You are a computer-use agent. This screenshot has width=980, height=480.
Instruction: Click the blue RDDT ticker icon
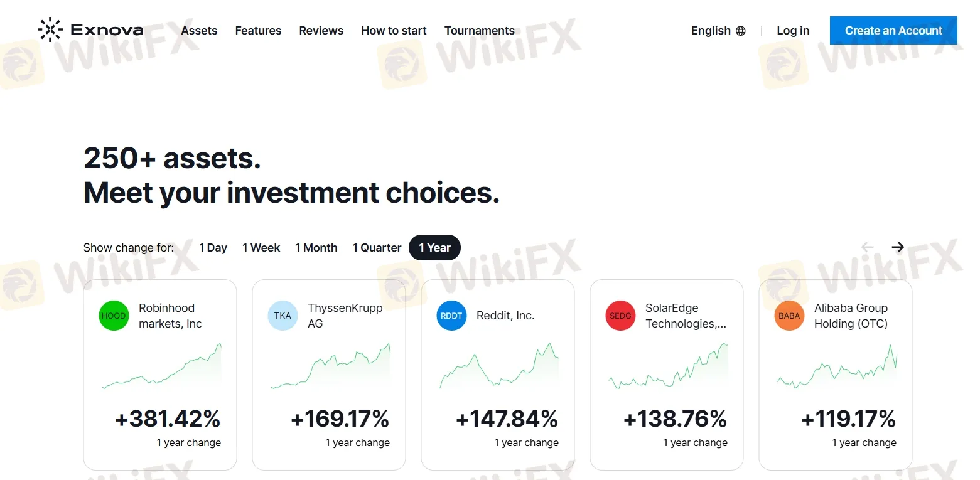point(451,316)
